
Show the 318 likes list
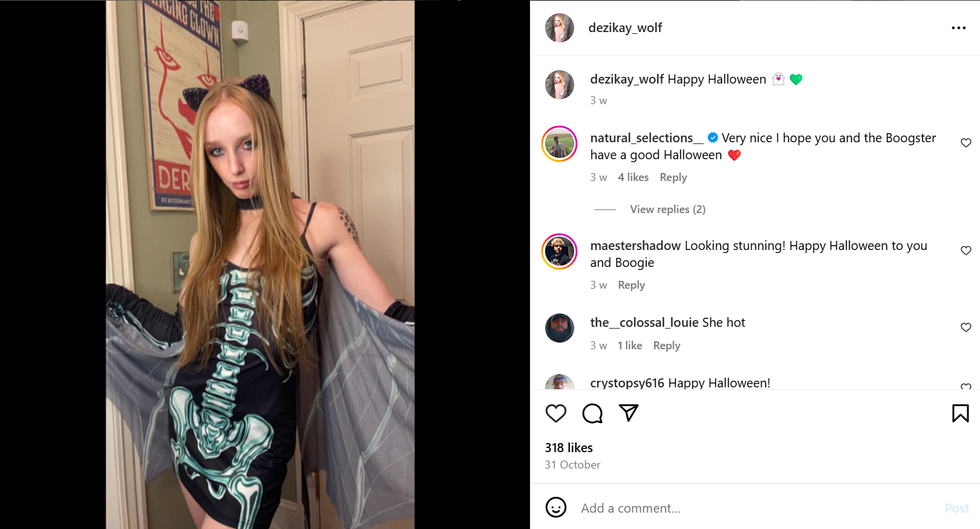[x=568, y=448]
